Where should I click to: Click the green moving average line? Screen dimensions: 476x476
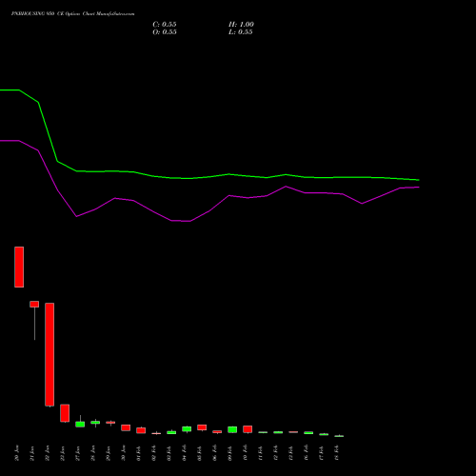[x=209, y=176]
